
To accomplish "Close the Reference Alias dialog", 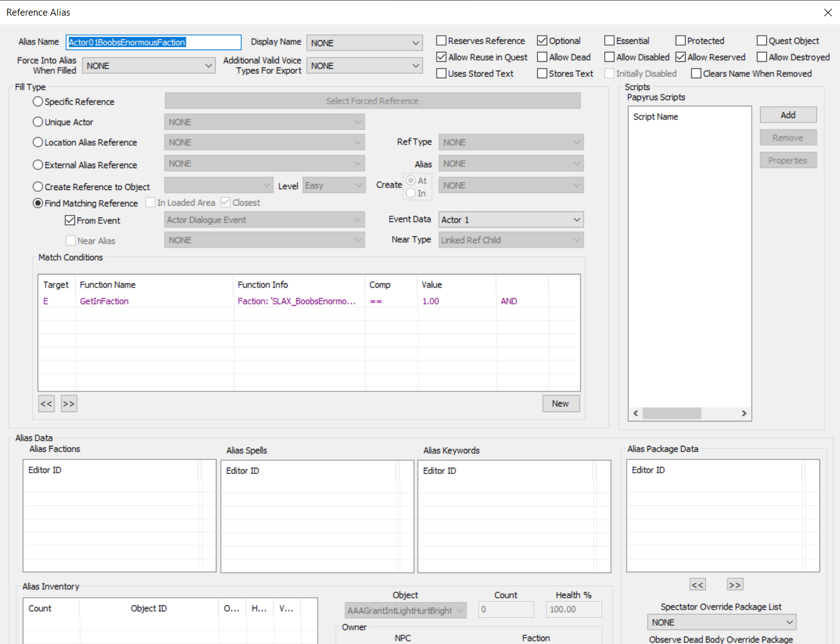I will pyautogui.click(x=827, y=13).
